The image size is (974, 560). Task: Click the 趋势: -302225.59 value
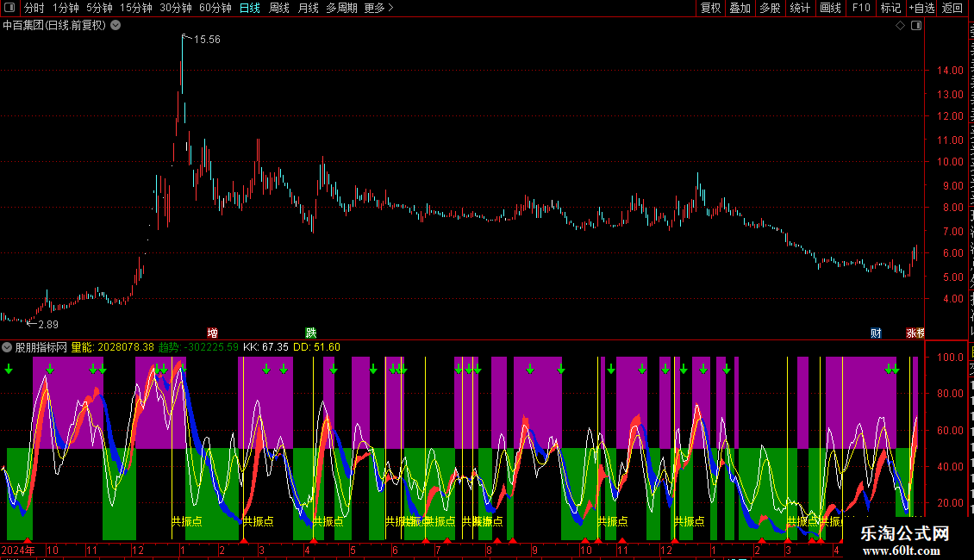(x=199, y=348)
